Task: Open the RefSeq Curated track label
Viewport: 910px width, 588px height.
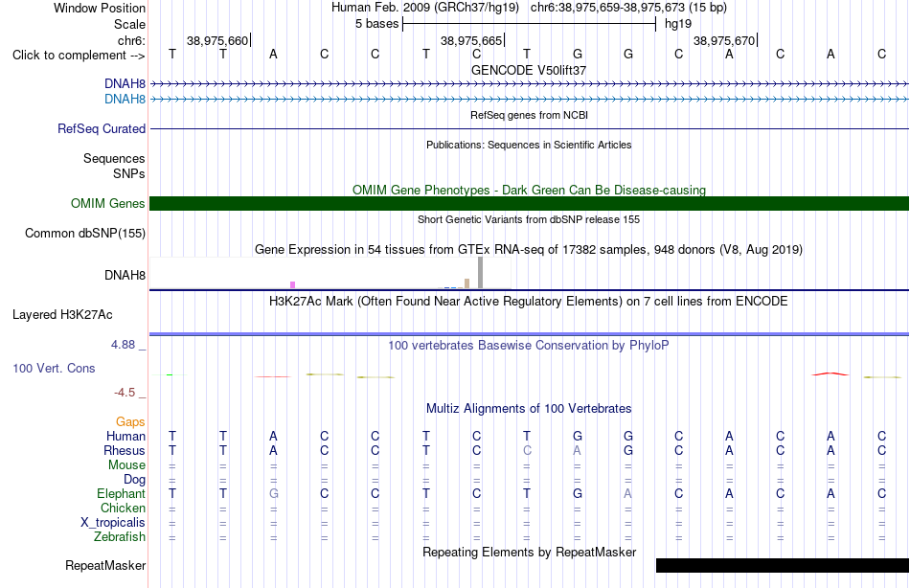Action: click(x=102, y=129)
